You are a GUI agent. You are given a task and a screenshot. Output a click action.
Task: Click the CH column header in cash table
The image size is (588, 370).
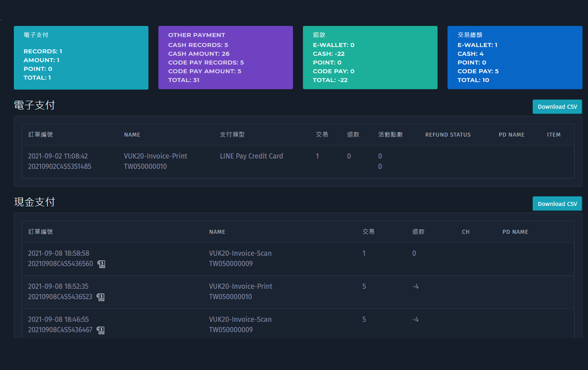466,232
